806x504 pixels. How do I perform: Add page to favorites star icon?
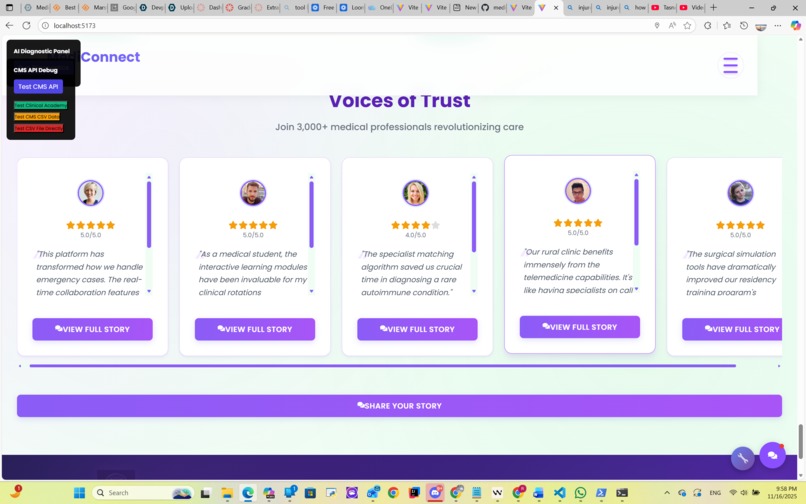tap(687, 25)
